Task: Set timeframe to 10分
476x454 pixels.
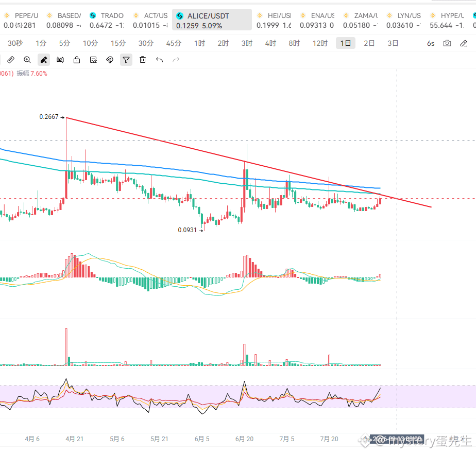Action: click(x=91, y=43)
